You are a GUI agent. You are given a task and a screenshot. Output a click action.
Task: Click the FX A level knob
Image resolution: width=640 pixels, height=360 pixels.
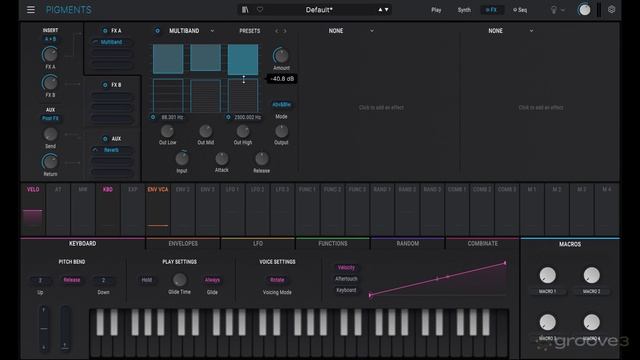point(50,55)
